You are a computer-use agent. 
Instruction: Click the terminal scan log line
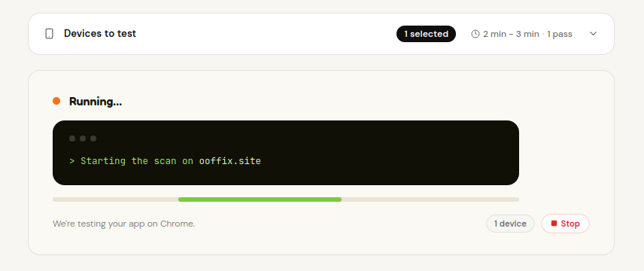(x=165, y=161)
